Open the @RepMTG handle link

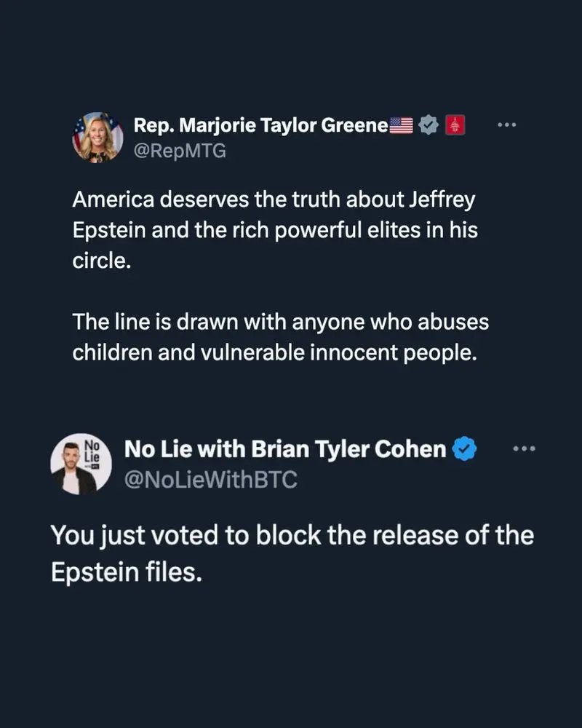click(180, 152)
